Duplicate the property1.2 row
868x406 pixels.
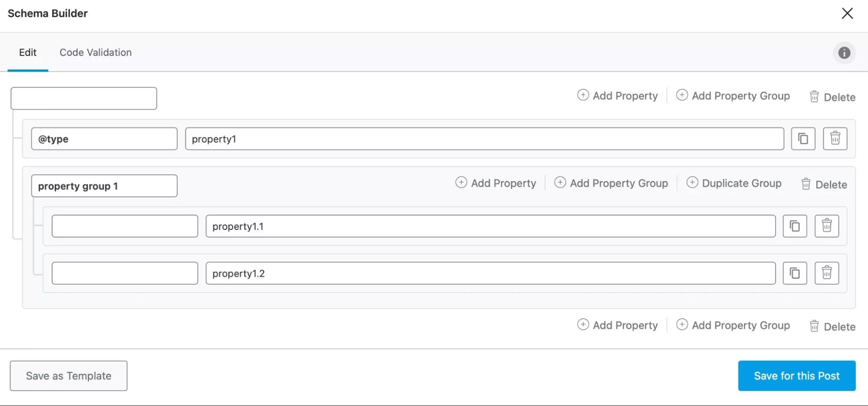pos(795,273)
